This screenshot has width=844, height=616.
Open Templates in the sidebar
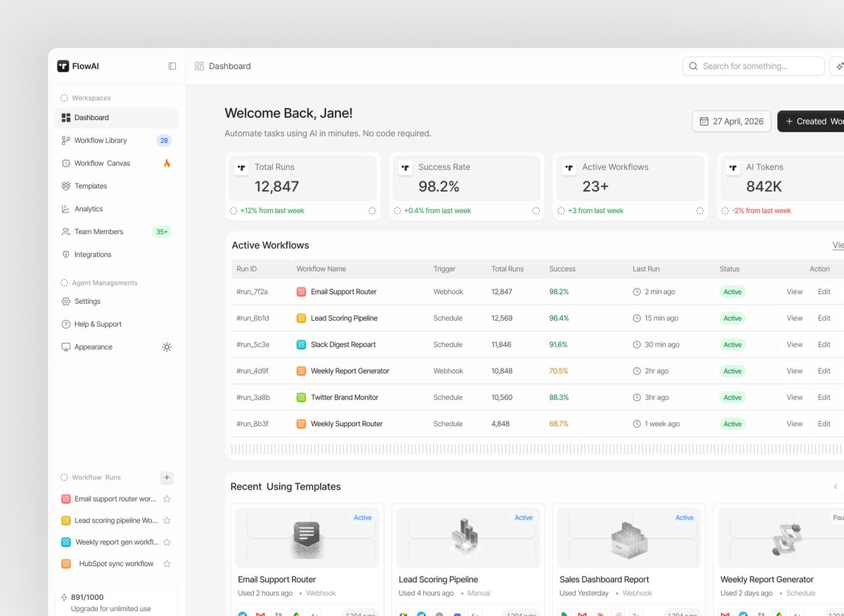pyautogui.click(x=116, y=186)
